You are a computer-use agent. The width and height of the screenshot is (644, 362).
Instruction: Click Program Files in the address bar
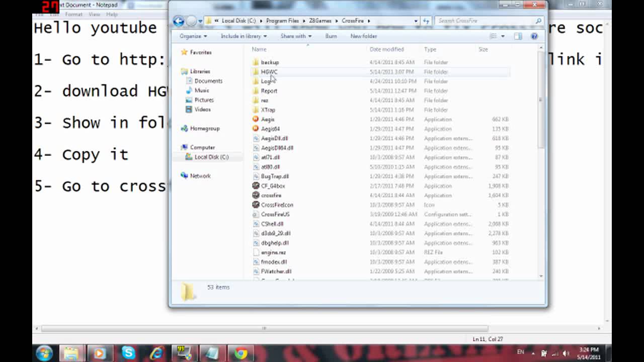pos(282,21)
